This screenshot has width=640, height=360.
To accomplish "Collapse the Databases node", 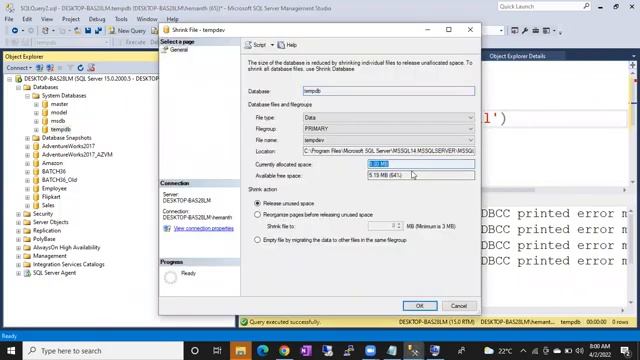I will (x=18, y=87).
